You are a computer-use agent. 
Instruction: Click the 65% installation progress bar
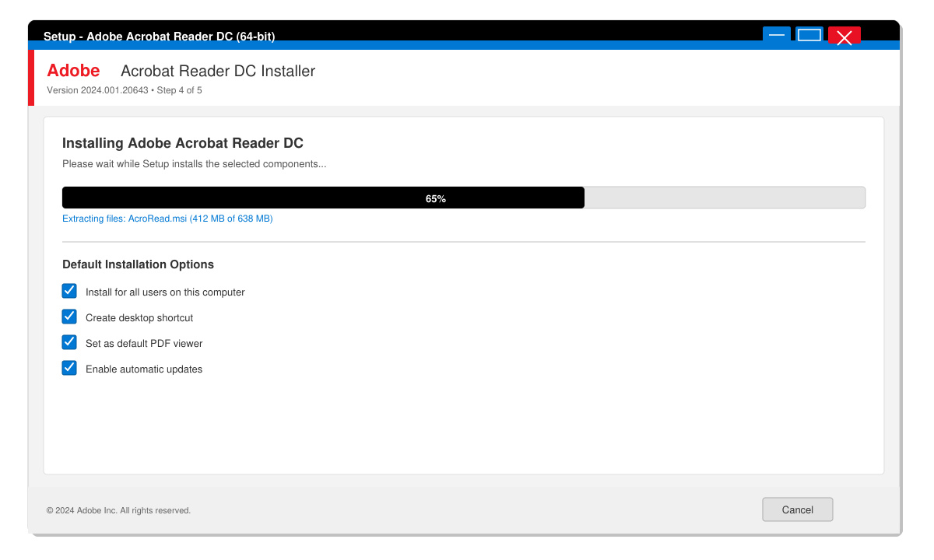click(x=464, y=198)
